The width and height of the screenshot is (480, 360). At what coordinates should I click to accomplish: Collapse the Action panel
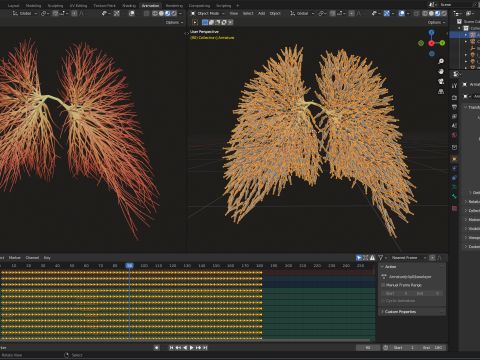[x=382, y=267]
